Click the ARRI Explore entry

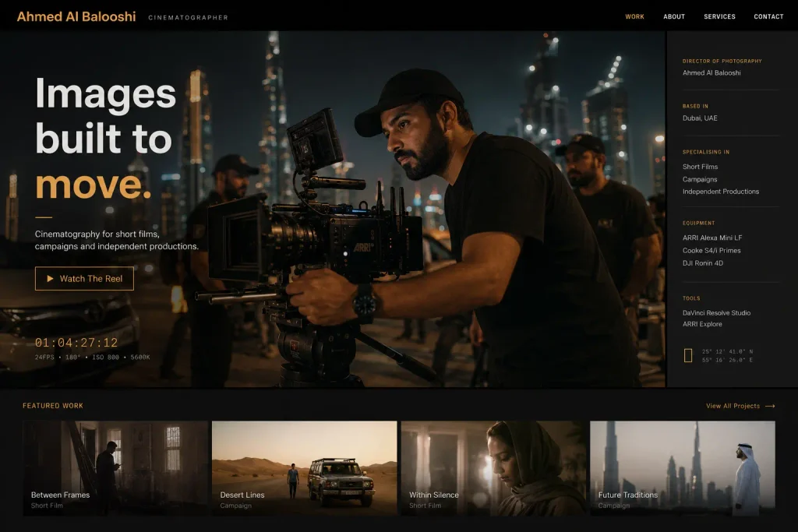click(x=702, y=324)
